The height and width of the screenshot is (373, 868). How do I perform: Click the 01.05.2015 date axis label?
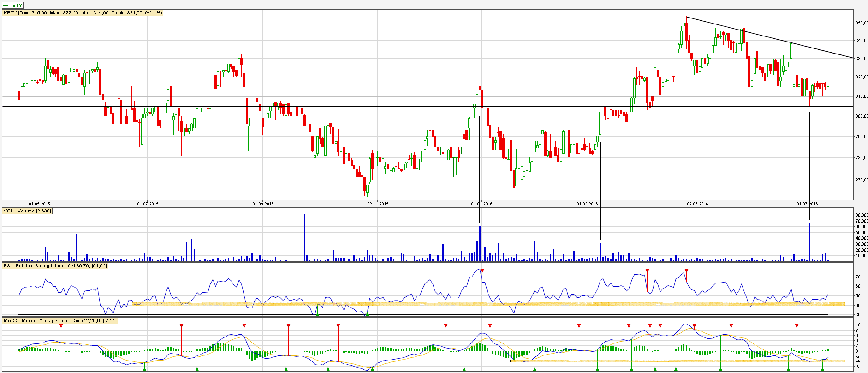[x=39, y=204]
